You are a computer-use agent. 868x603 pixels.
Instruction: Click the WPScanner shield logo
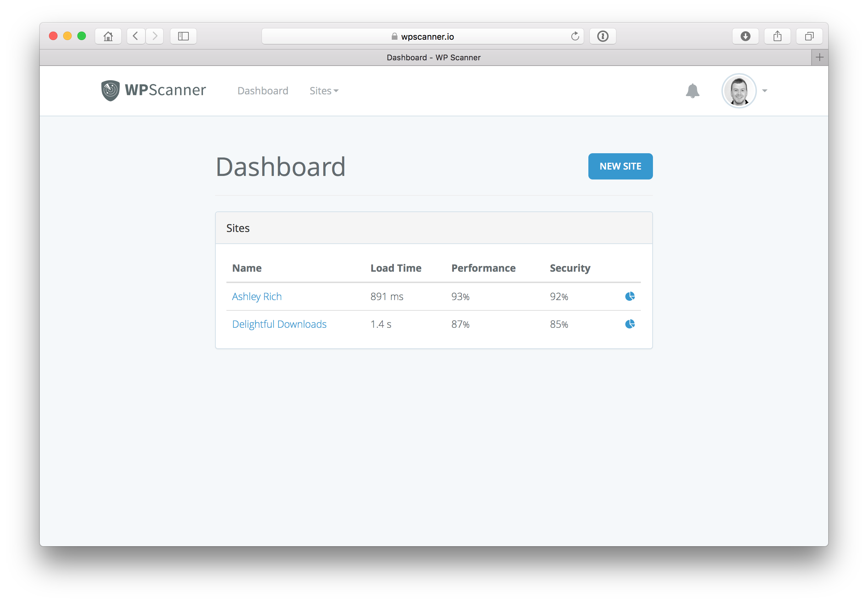coord(110,90)
